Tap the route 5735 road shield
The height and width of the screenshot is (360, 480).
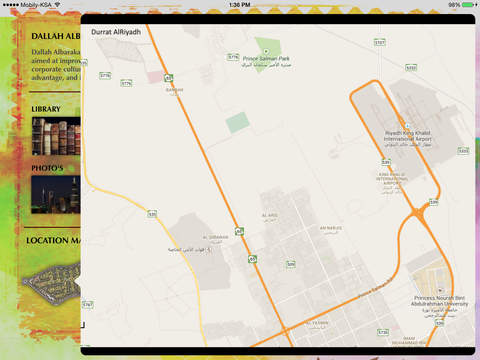pos(383,332)
